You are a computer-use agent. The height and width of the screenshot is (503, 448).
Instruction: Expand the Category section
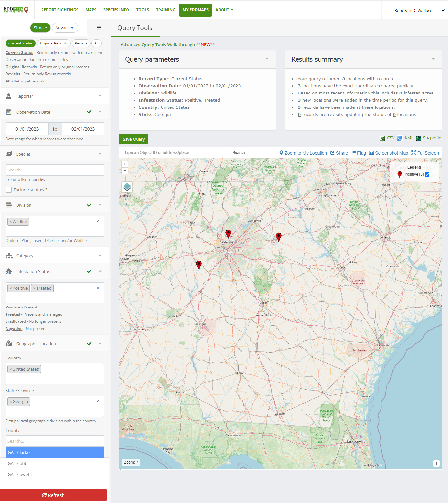pos(100,255)
